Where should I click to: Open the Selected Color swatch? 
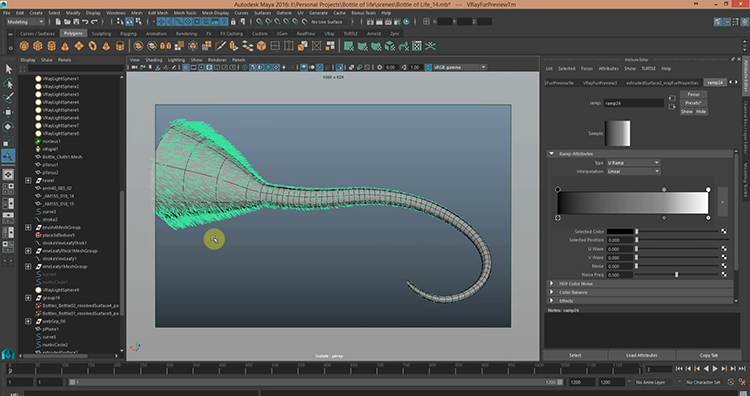pyautogui.click(x=620, y=231)
